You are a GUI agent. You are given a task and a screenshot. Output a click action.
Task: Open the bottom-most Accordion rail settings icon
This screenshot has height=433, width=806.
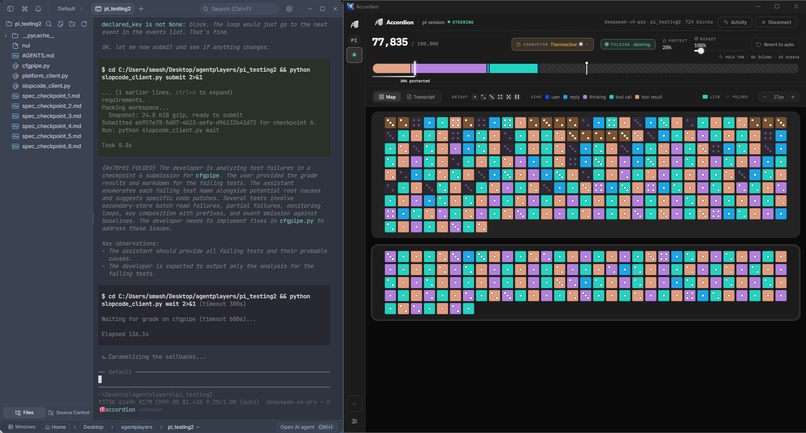pos(354,421)
